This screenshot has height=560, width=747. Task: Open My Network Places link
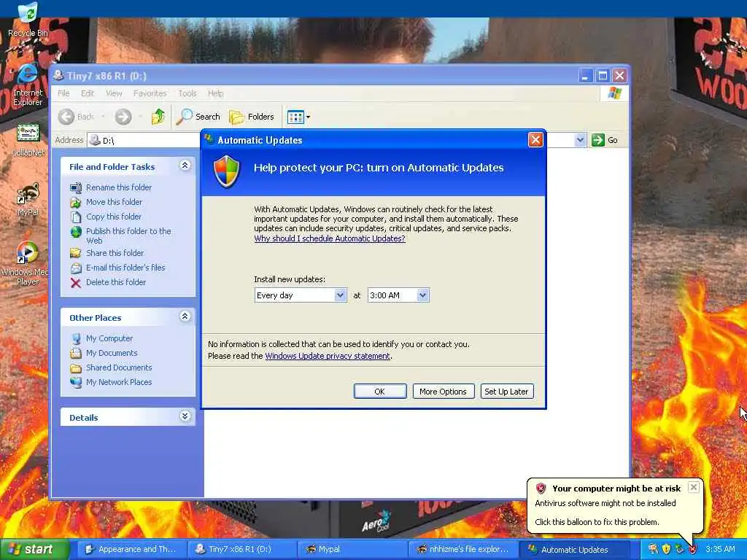[x=119, y=382]
